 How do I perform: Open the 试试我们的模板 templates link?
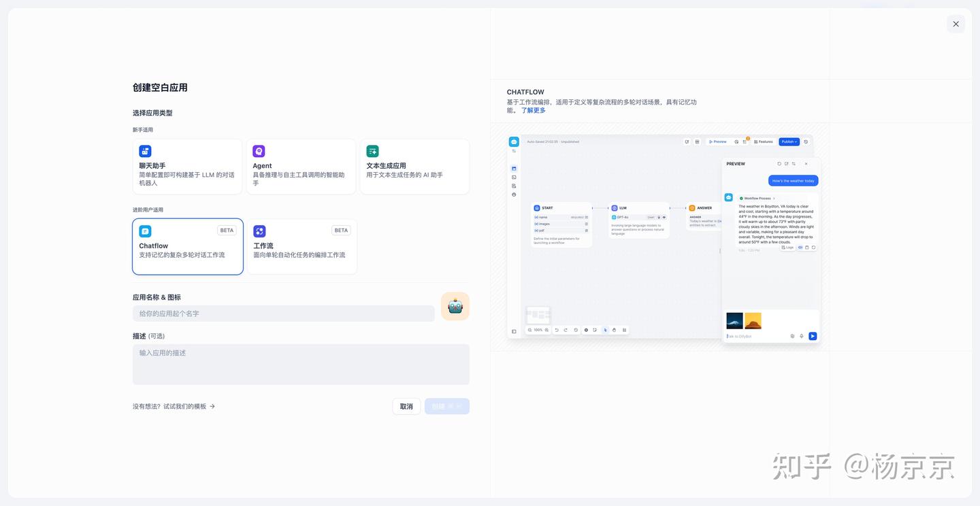[x=189, y=406]
